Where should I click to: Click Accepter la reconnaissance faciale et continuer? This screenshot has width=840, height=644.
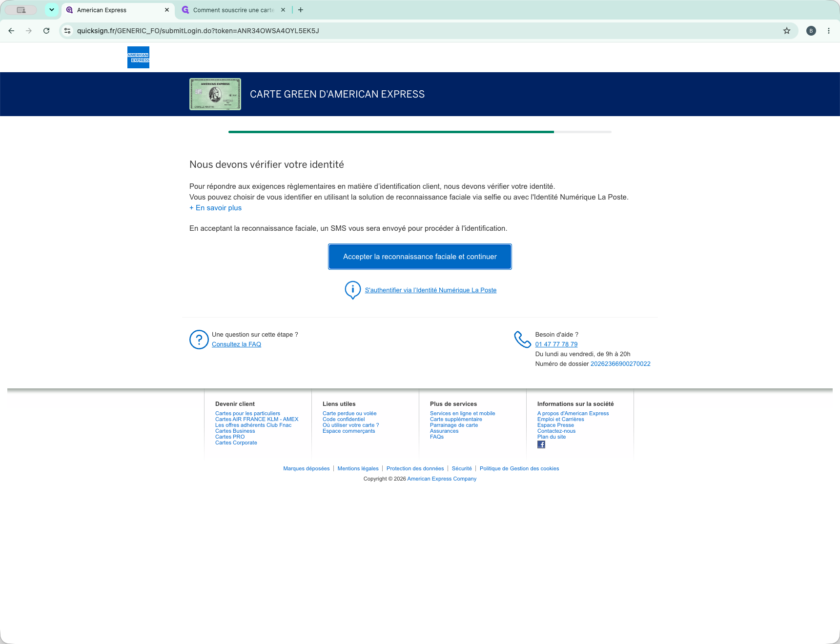coord(420,257)
